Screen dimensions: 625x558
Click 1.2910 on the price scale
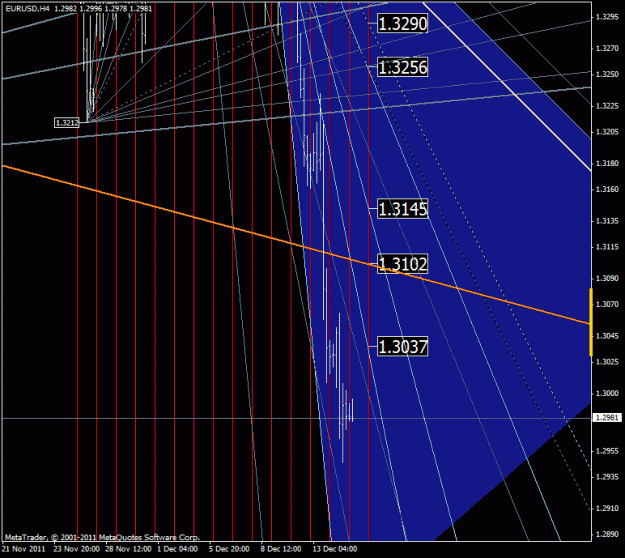(x=607, y=509)
